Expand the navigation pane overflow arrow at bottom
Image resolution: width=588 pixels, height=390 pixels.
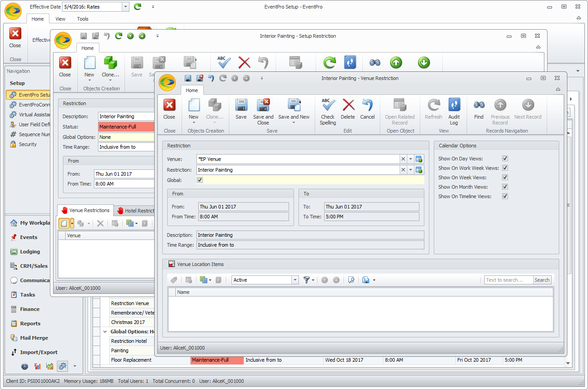(x=75, y=366)
